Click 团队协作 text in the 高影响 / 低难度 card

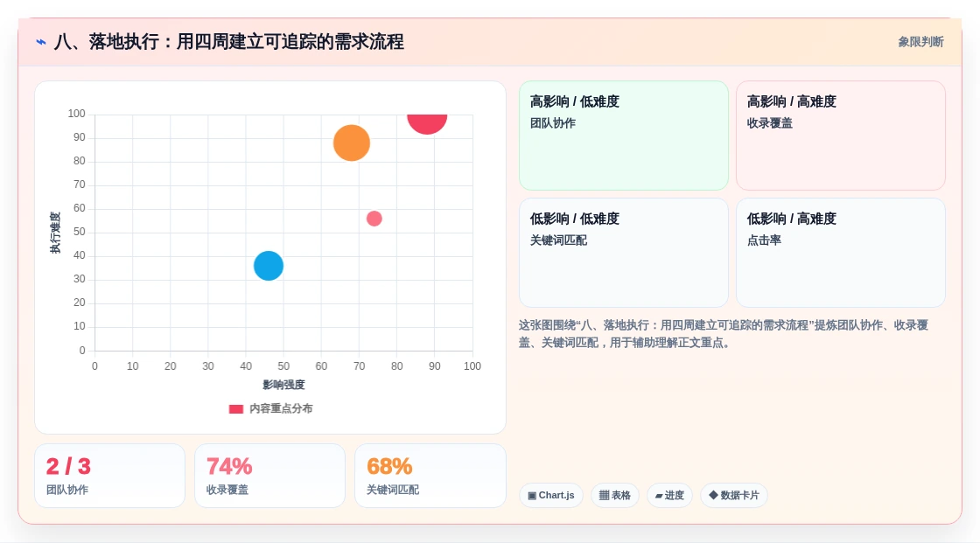tap(552, 123)
